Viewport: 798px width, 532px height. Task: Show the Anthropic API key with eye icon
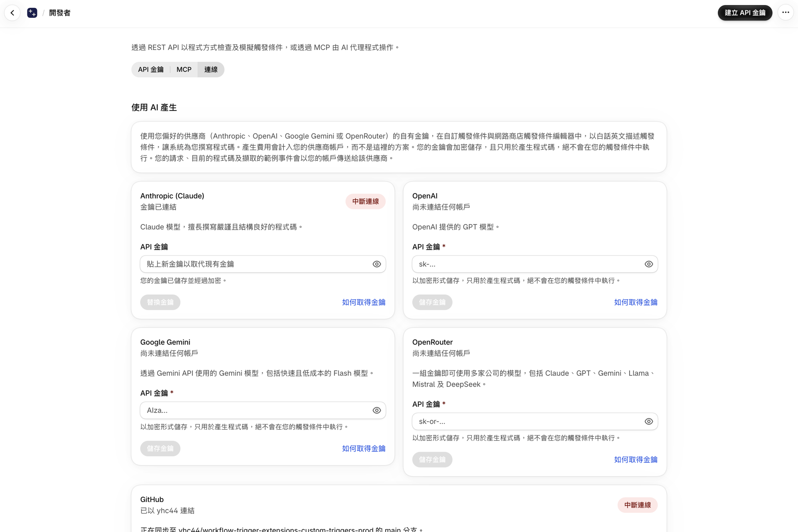377,264
